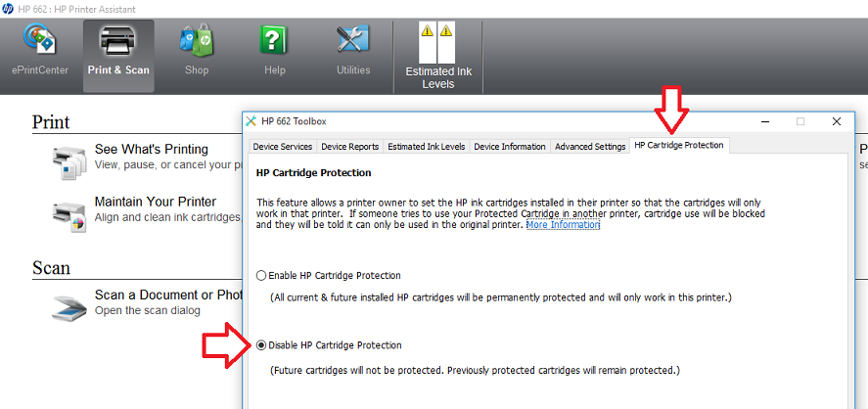Click 'Open the scan dialog' description text
This screenshot has height=409, width=868.
coord(147,310)
